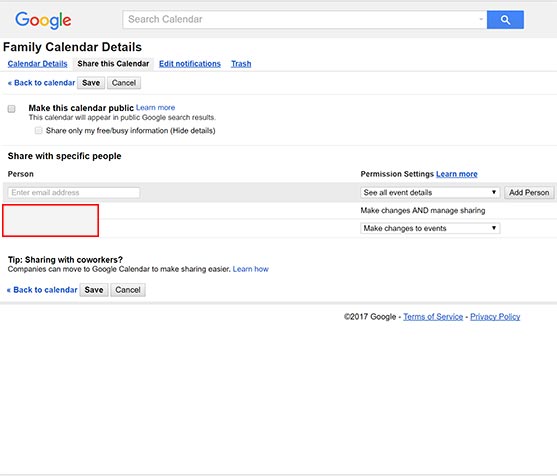Open the Trash tab
The width and height of the screenshot is (557, 476).
coord(241,64)
